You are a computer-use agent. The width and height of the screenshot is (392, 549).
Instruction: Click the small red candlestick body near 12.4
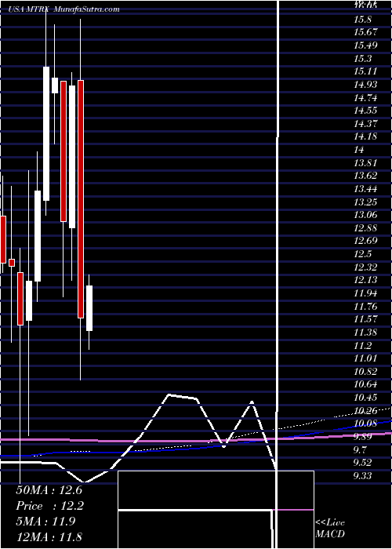pyautogui.click(x=12, y=263)
